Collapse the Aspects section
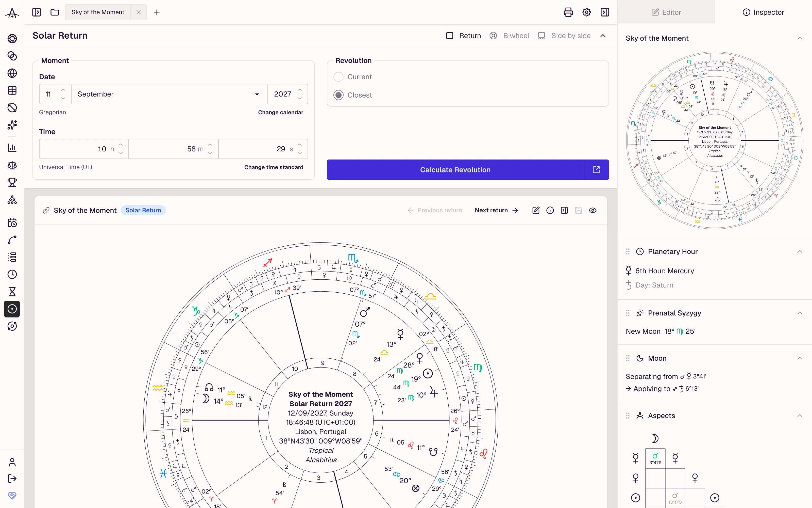This screenshot has width=812, height=508. click(800, 416)
